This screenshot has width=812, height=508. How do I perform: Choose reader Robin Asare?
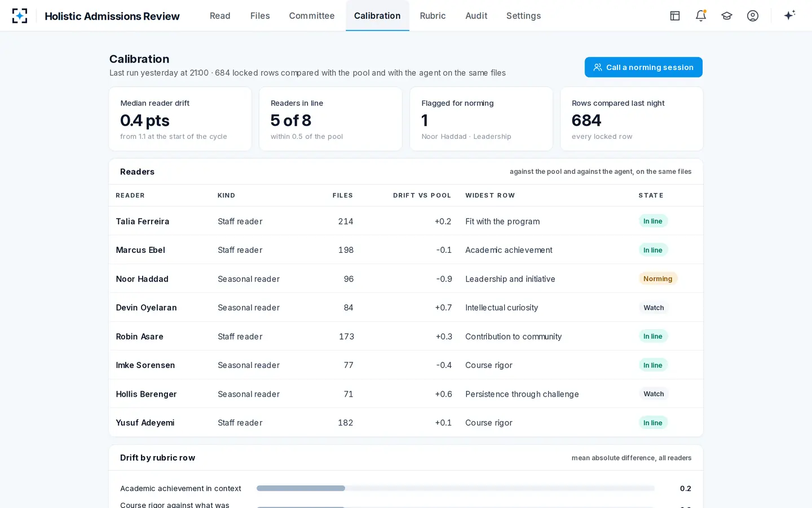[x=140, y=336]
